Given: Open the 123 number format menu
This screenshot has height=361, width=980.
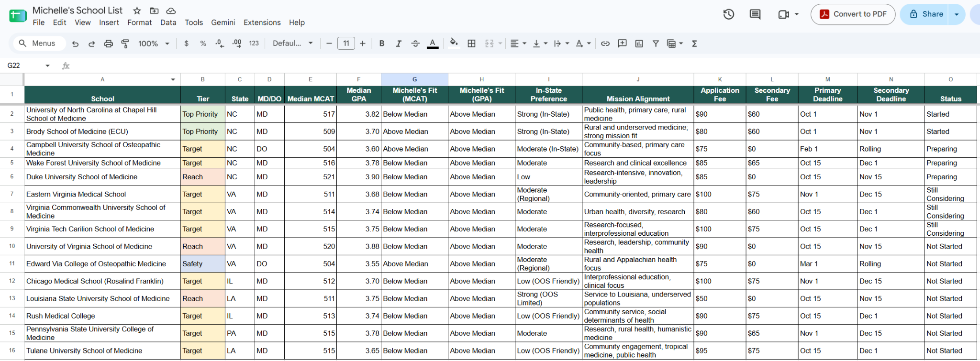Looking at the screenshot, I should (x=254, y=44).
